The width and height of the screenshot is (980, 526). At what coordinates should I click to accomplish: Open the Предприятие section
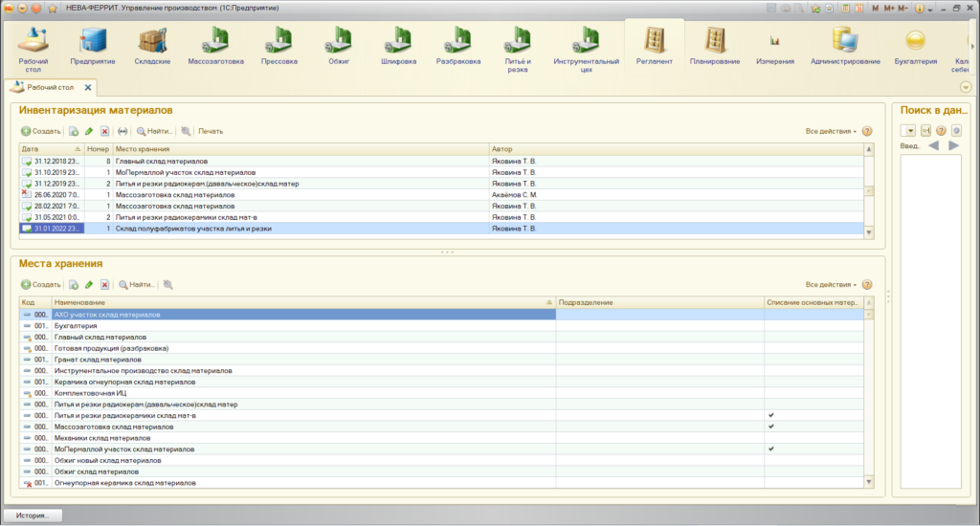(x=93, y=47)
